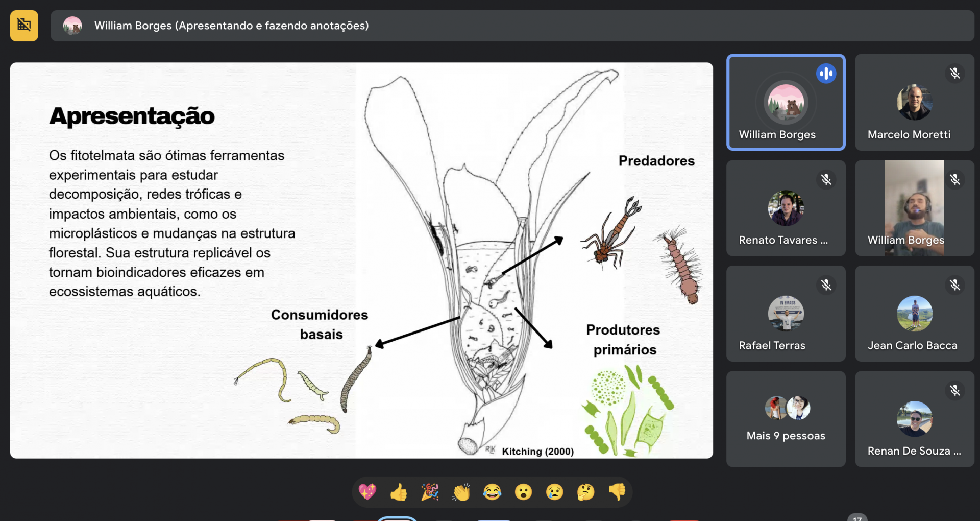The image size is (980, 521).
Task: Select William Borges' active speaker tile
Action: pyautogui.click(x=786, y=102)
